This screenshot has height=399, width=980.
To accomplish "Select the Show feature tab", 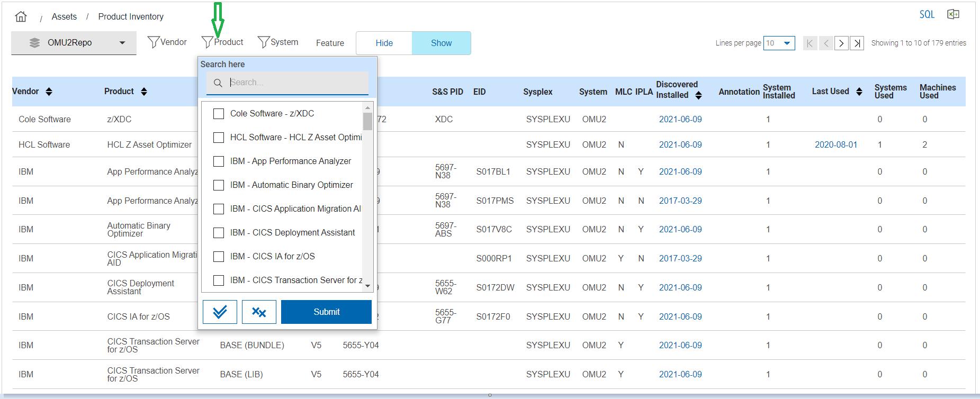I will pos(441,43).
